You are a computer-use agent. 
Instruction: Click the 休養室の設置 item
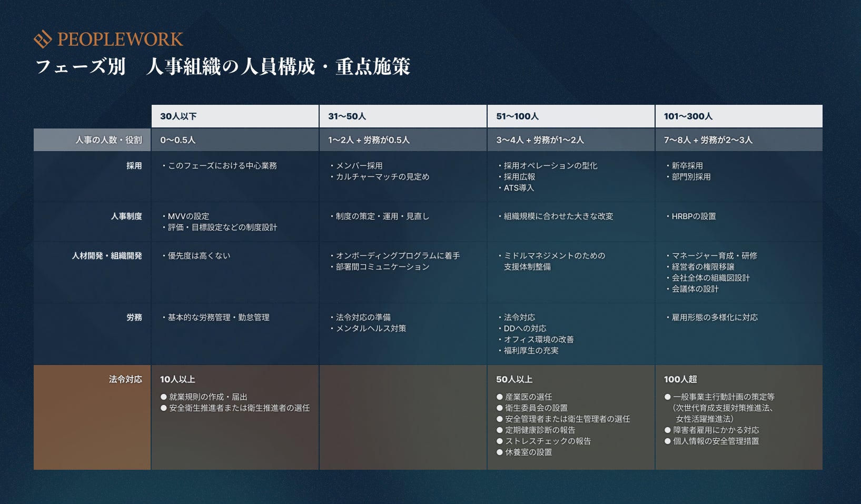[x=524, y=452]
